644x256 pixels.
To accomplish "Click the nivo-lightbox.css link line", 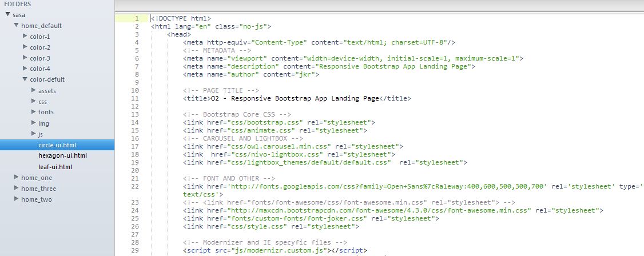I will 289,154.
